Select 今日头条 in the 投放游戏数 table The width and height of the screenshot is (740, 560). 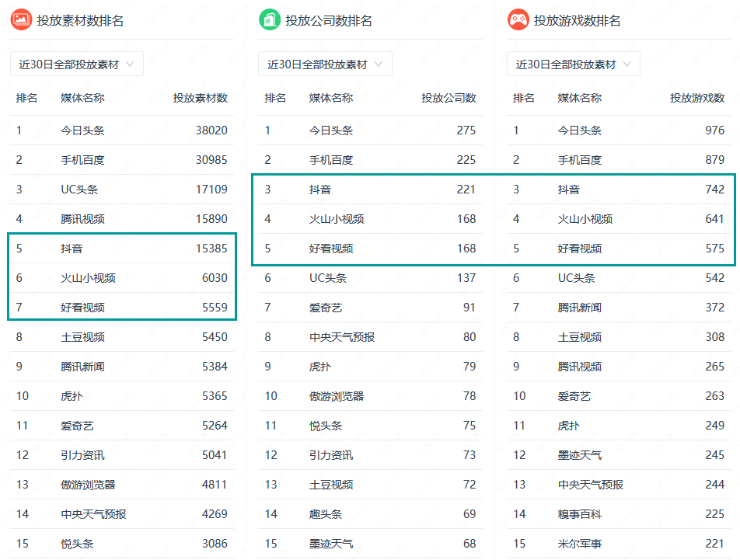pos(580,130)
